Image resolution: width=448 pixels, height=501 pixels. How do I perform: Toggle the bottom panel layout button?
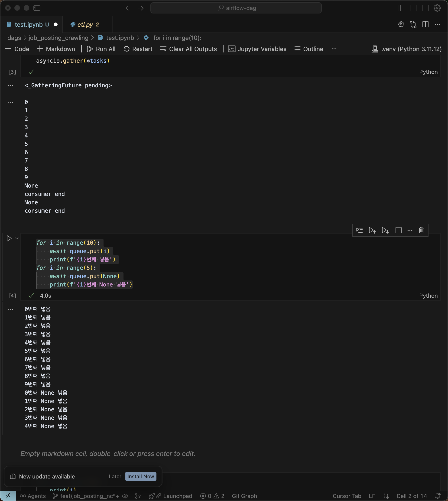coord(413,8)
